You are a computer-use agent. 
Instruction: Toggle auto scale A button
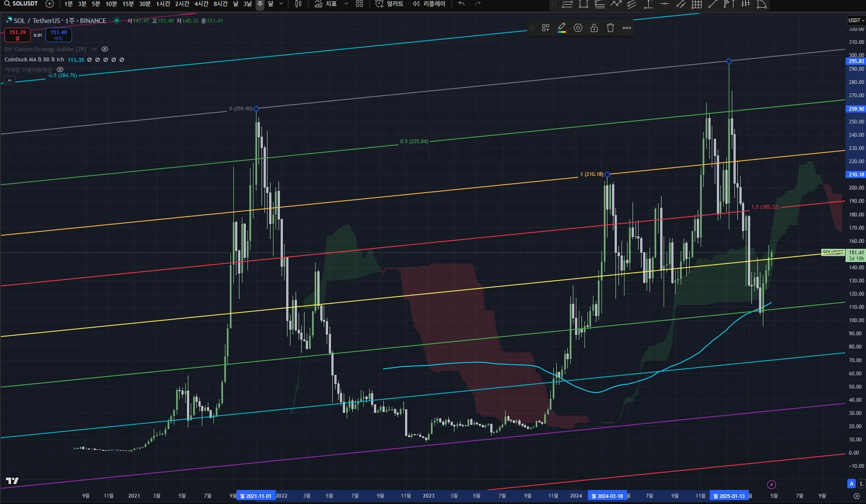point(852,484)
